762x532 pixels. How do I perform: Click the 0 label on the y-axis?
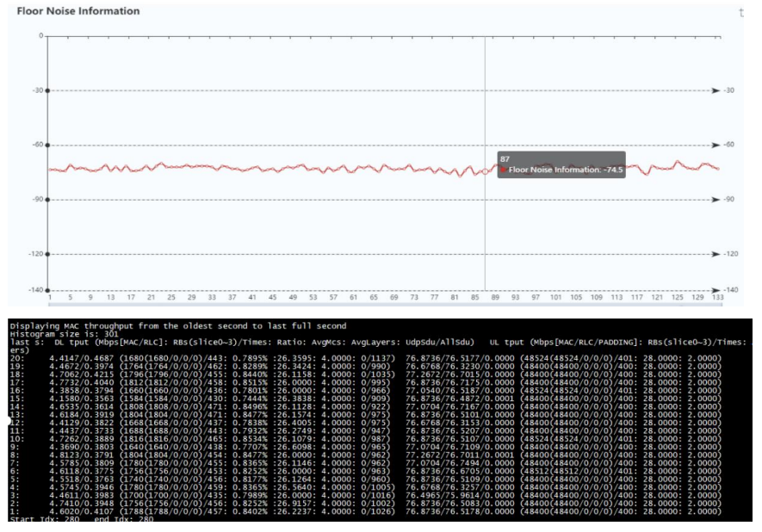(x=40, y=35)
